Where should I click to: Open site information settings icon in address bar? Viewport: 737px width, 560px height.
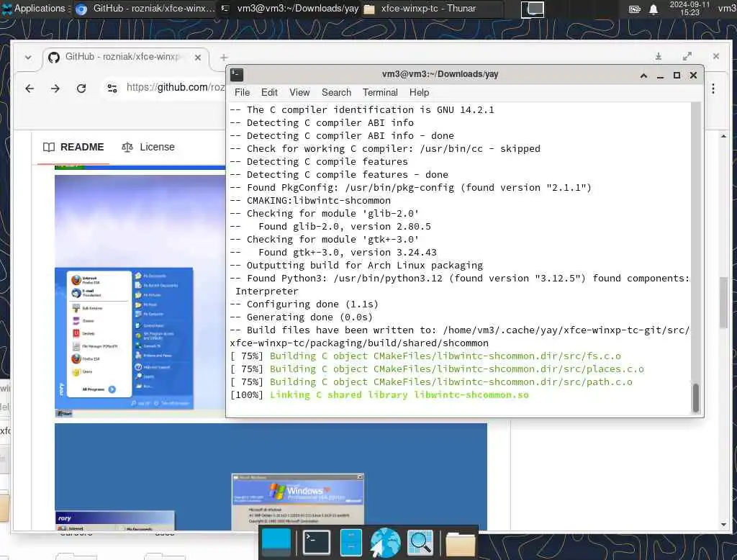coord(112,88)
